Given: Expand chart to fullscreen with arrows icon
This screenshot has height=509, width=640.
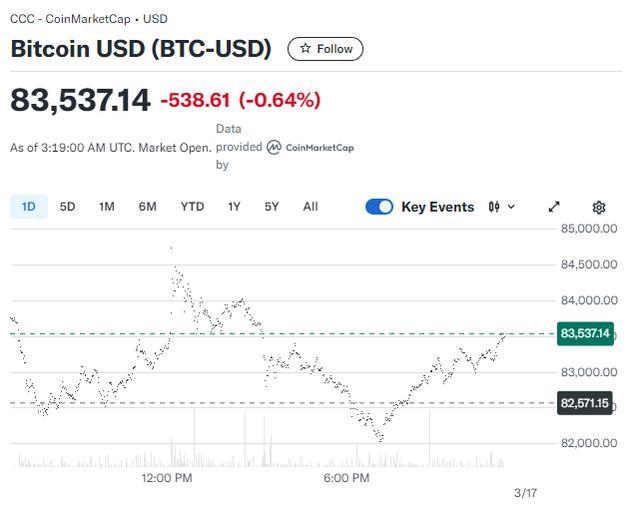Looking at the screenshot, I should pos(553,207).
